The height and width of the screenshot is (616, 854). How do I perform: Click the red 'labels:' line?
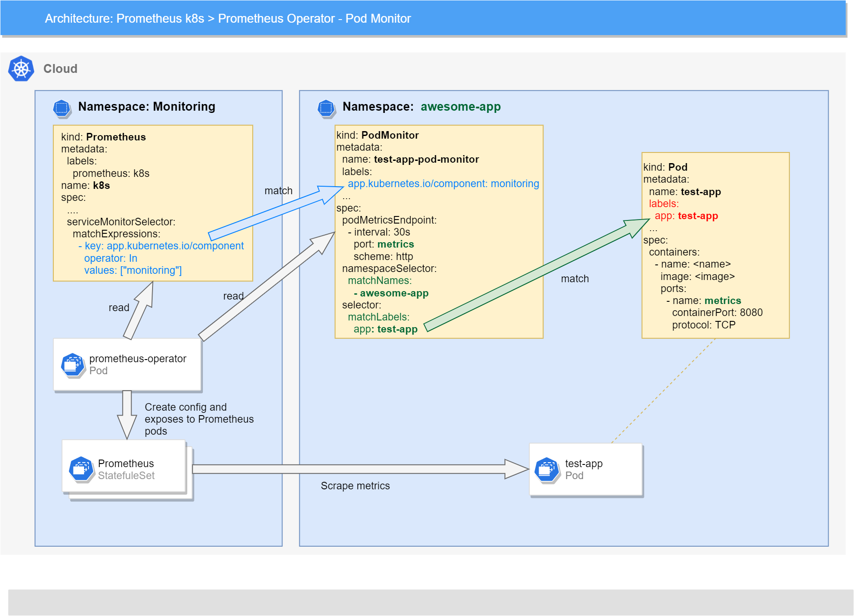[x=664, y=204]
